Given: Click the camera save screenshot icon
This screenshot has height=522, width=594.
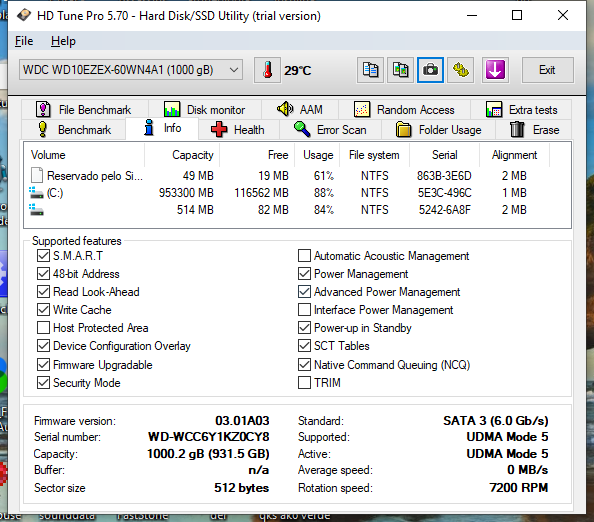Looking at the screenshot, I should click(x=430, y=70).
